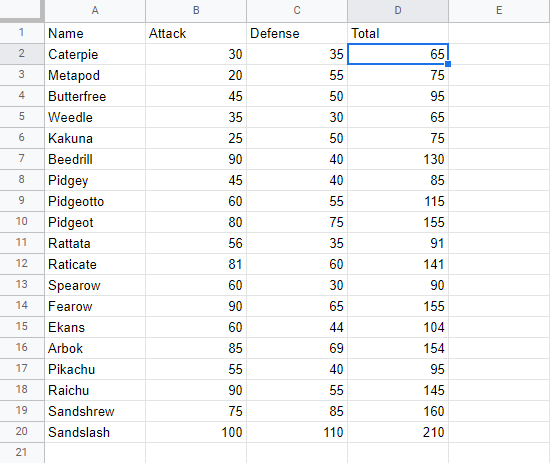Click the Total header cell
The height and width of the screenshot is (463, 550).
(398, 33)
